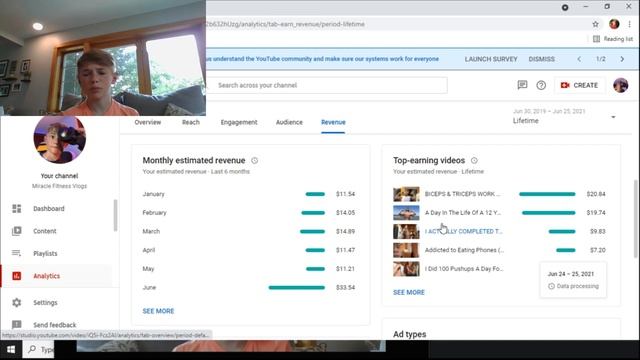Viewport: 640px width, 360px height.
Task: Open the Dashboard icon in sidebar
Action: click(16, 209)
